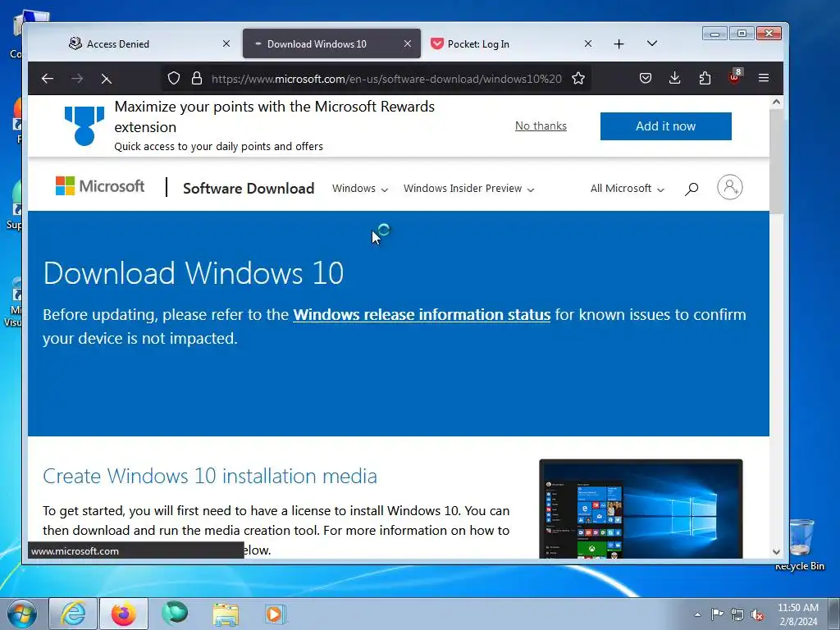Select the Download Windows 10 tab
Image resolution: width=840 pixels, height=630 pixels.
point(331,43)
